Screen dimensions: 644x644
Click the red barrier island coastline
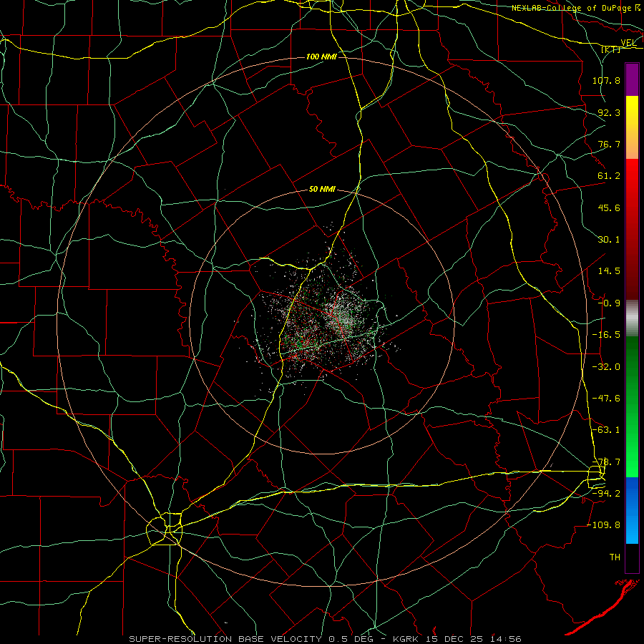602,607
